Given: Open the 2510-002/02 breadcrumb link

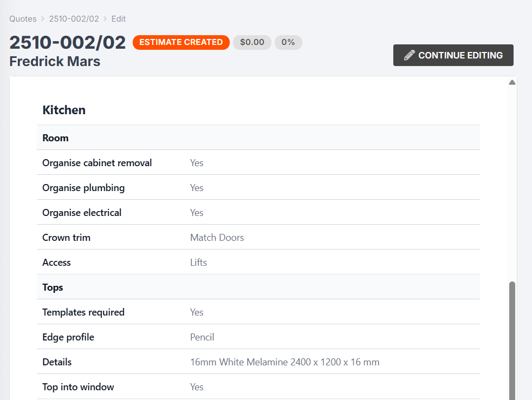Looking at the screenshot, I should (x=74, y=18).
